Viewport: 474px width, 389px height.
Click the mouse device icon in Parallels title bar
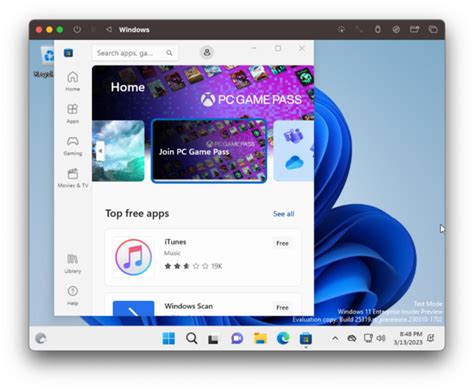click(378, 29)
